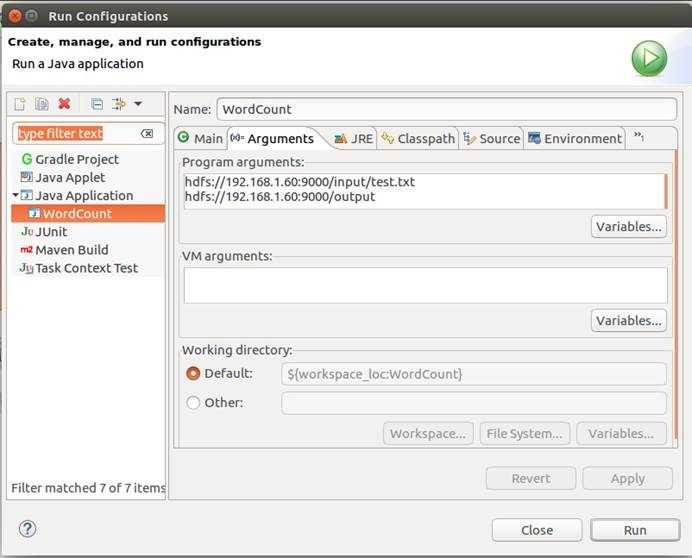692x558 pixels.
Task: Click the Duplicate configuration icon
Action: tap(42, 104)
